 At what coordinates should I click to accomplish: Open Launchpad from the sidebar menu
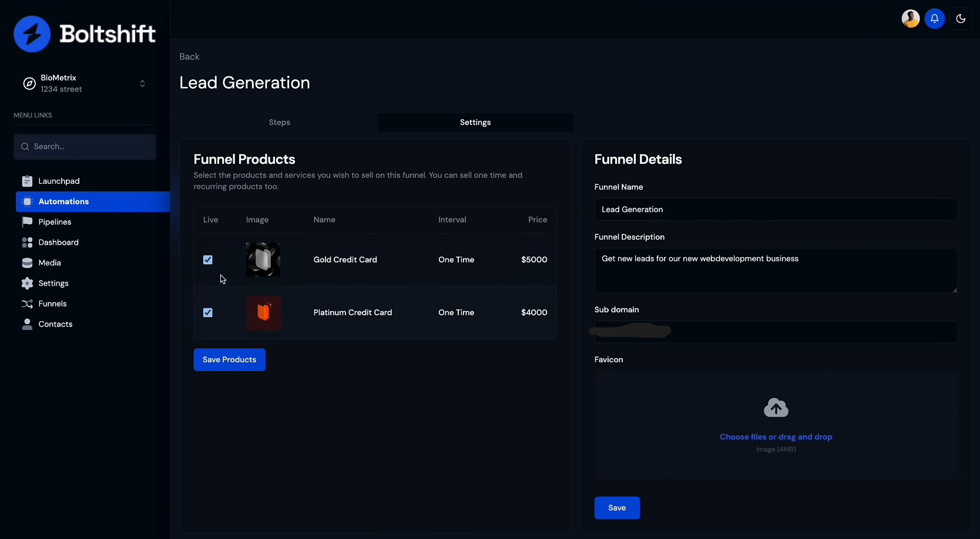point(59,181)
